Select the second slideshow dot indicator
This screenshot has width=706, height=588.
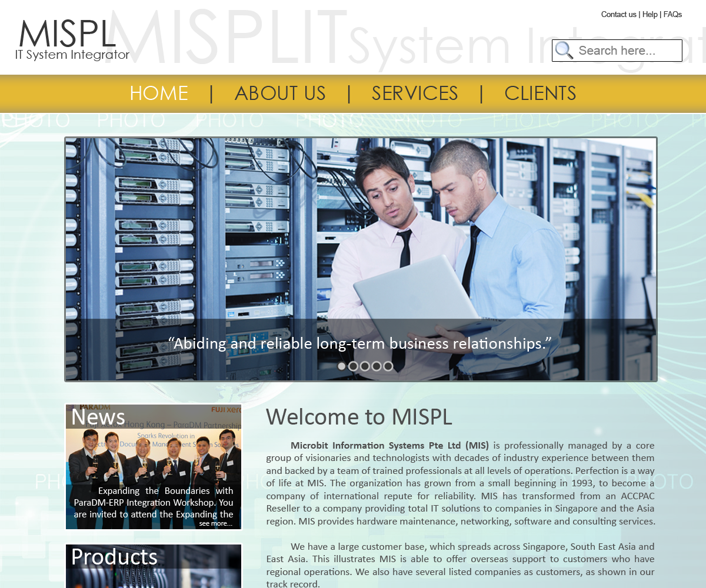353,366
